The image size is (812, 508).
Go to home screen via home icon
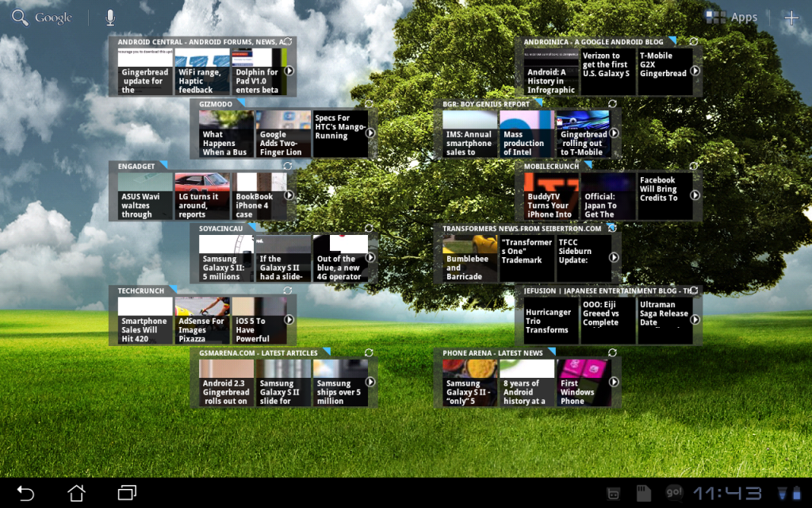[76, 493]
